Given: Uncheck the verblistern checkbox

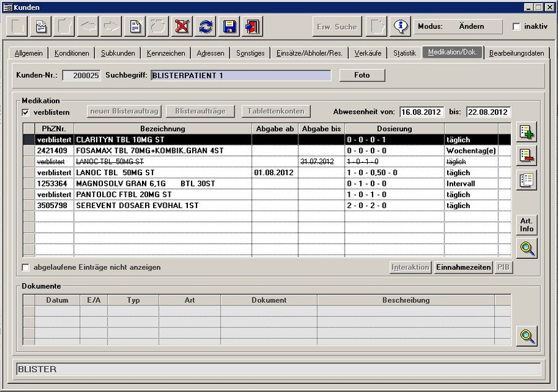Looking at the screenshot, I should click(x=26, y=112).
